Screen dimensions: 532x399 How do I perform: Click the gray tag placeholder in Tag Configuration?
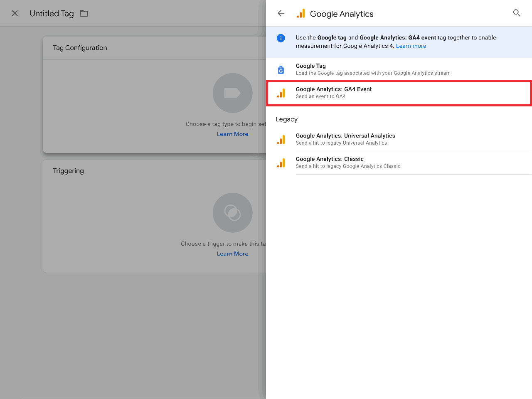[232, 93]
